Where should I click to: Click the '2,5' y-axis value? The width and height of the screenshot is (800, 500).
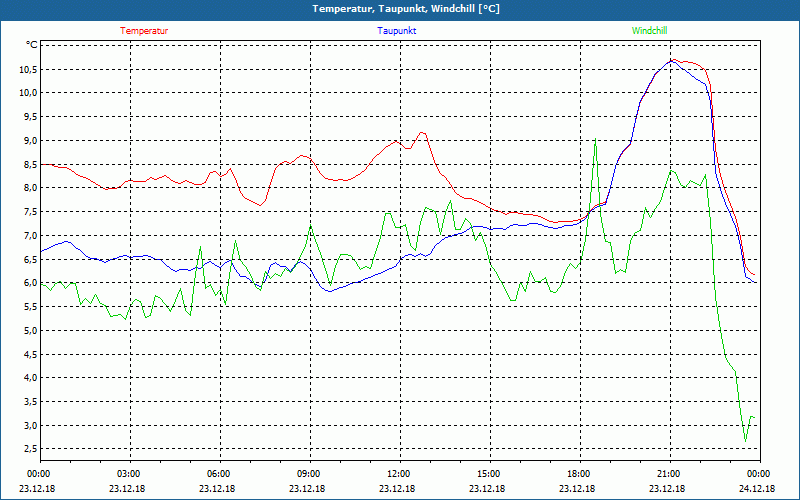[31, 449]
